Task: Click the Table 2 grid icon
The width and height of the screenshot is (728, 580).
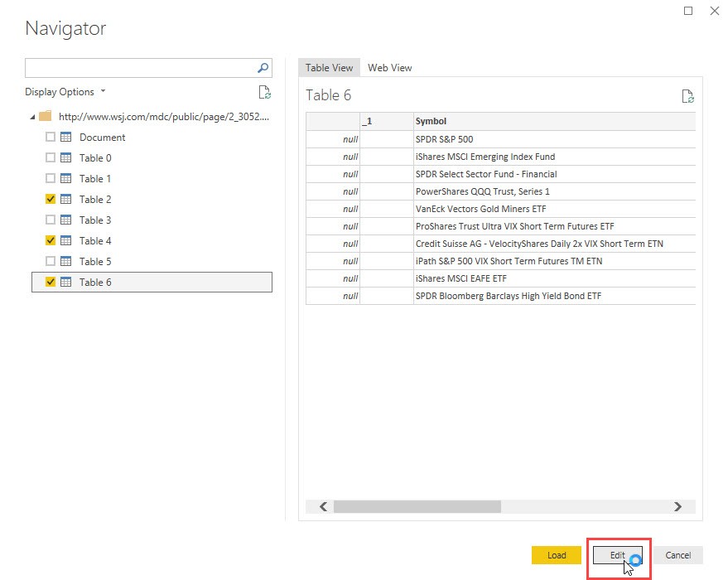Action: click(x=66, y=199)
